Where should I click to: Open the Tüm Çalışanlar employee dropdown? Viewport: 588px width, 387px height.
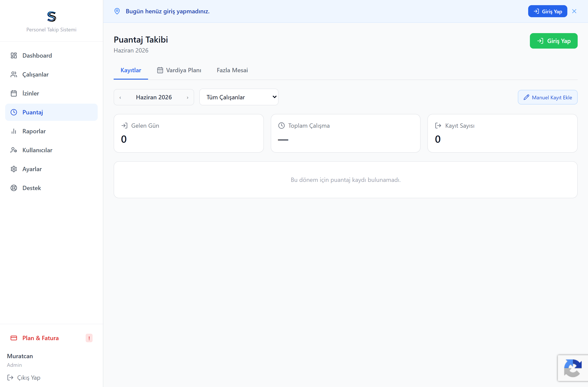[x=239, y=97]
